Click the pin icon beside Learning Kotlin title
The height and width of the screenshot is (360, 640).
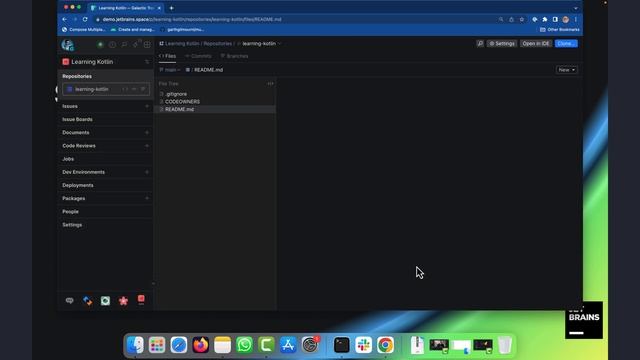pos(147,62)
